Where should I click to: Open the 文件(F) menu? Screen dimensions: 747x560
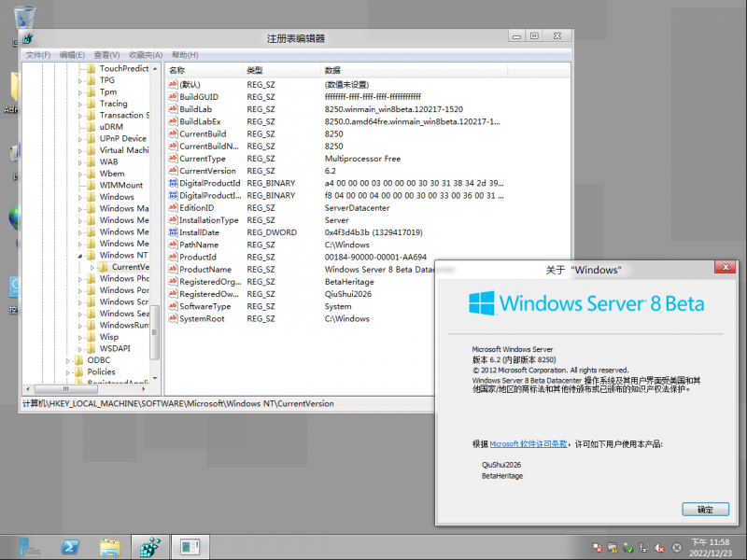click(37, 55)
